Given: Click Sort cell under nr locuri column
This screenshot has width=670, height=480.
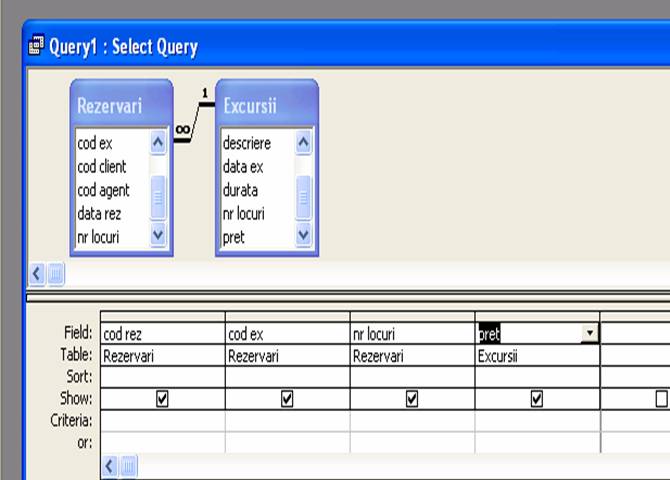Looking at the screenshot, I should point(412,377).
